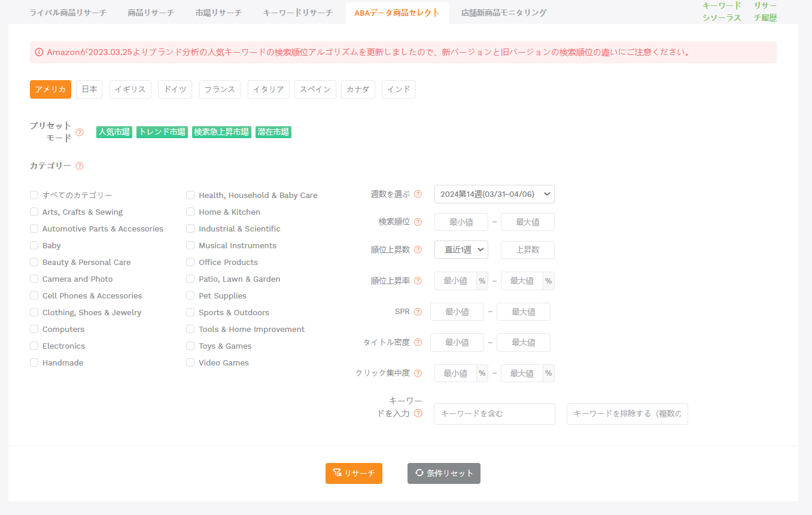Screen dimensions: 812x515
Task: Click help icon beside SPR label
Action: point(418,312)
